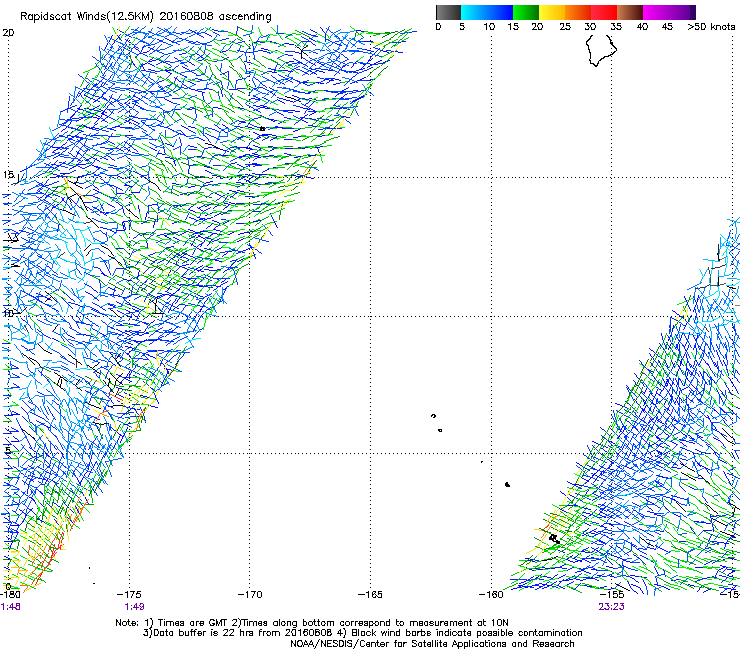The image size is (740, 650).
Task: Click the green 15-20 knots legend swatch
Action: [526, 12]
